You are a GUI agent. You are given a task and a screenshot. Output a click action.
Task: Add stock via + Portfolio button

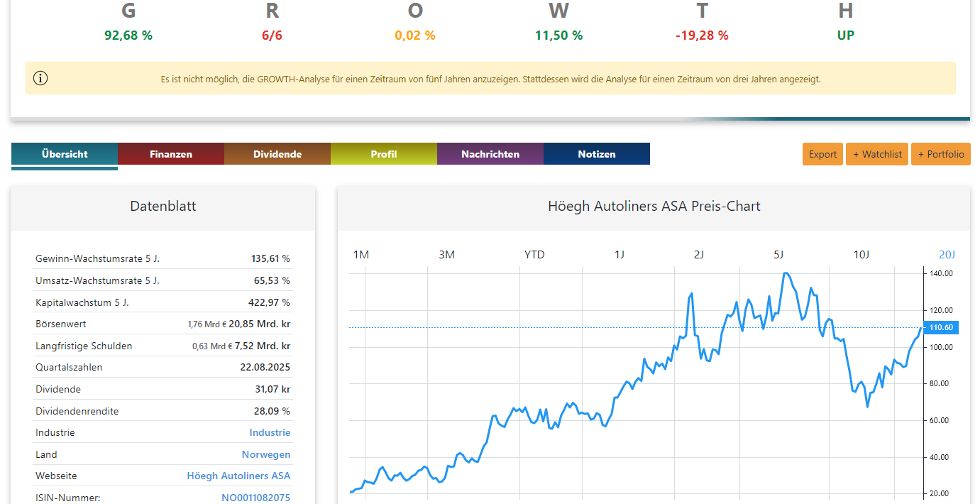click(941, 154)
